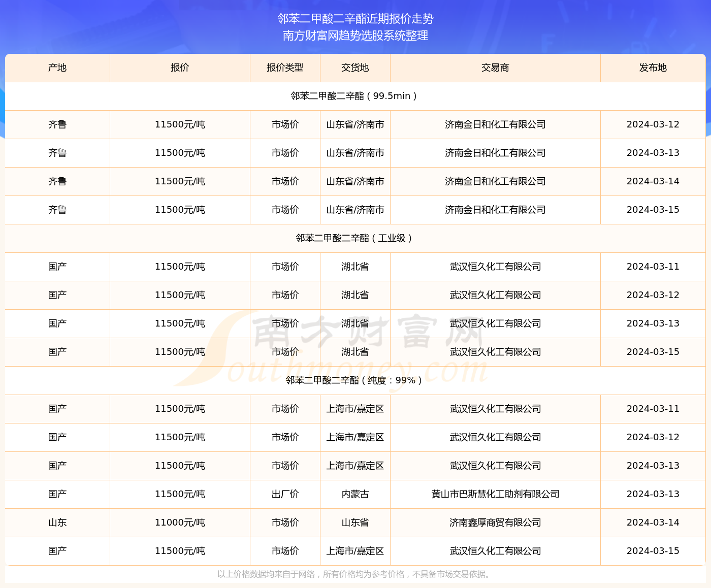Click date 2024-03-12 in the 齐鲁 row

coord(653,124)
